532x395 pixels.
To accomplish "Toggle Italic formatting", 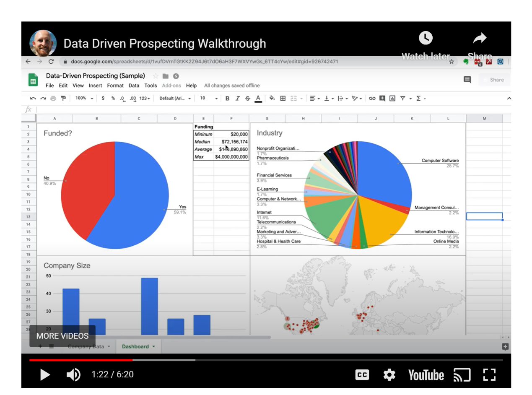I will 237,99.
